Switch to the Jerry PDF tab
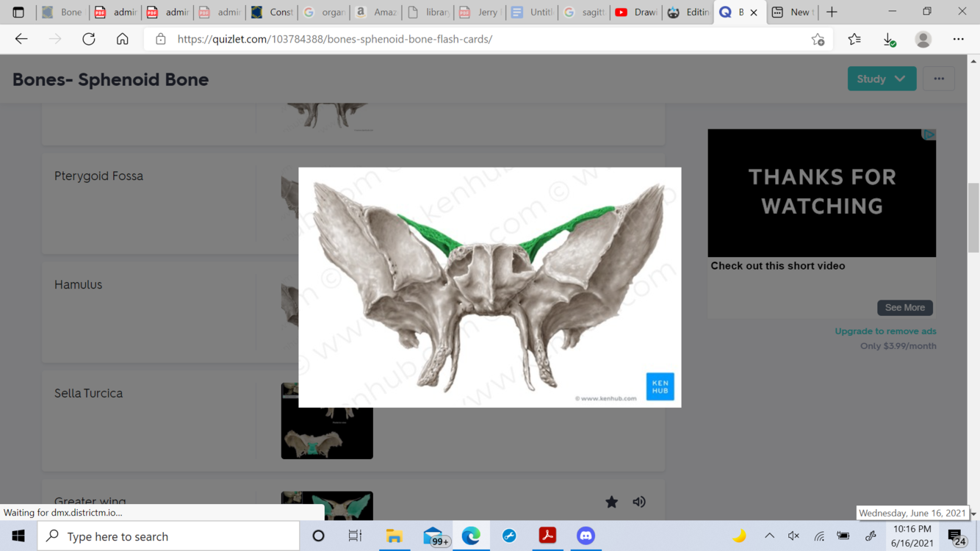This screenshot has height=551, width=980. point(480,12)
